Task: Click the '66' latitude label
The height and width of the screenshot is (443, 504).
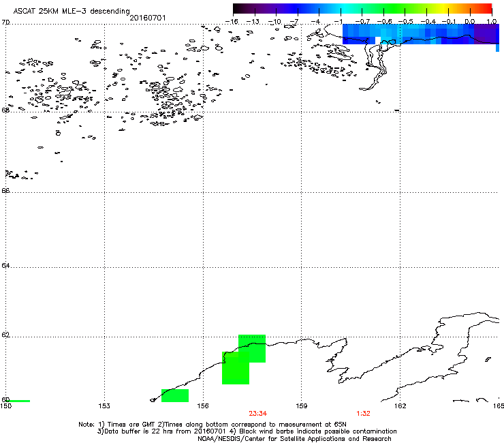Action: (5, 190)
